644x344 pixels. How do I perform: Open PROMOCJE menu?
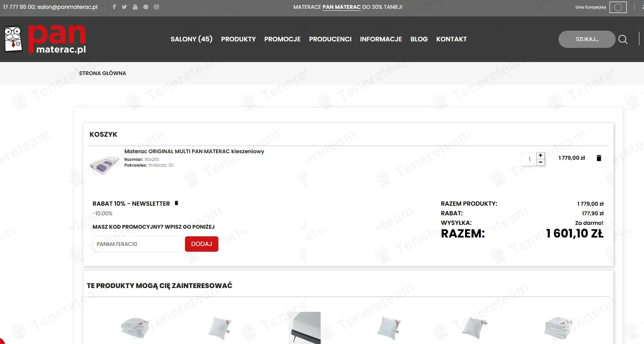282,39
